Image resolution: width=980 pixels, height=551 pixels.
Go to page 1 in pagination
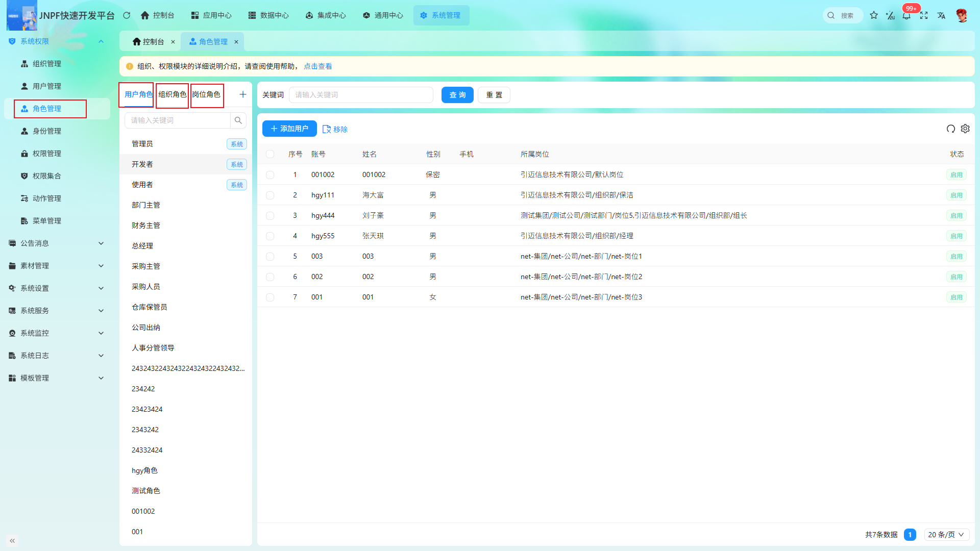910,535
